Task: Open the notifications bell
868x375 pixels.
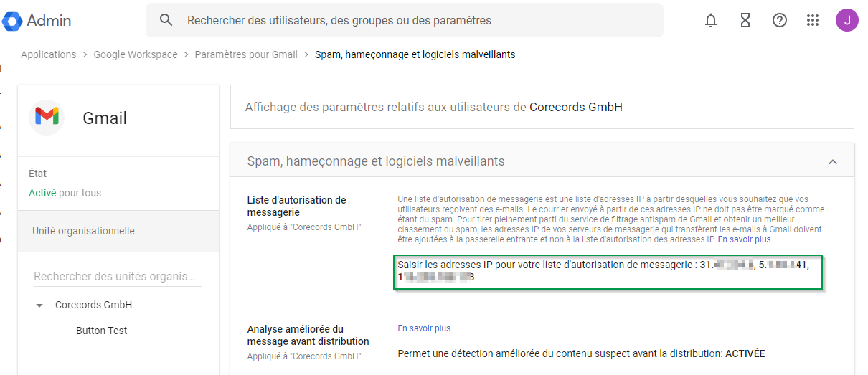Action: (711, 20)
